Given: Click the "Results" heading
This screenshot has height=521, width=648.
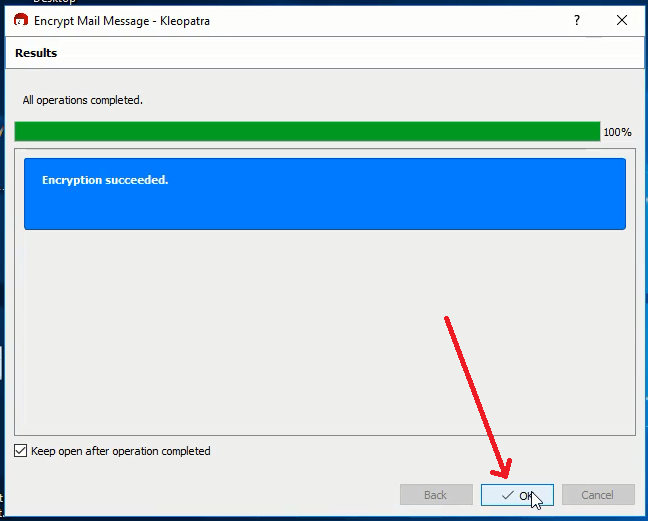Looking at the screenshot, I should 36,53.
